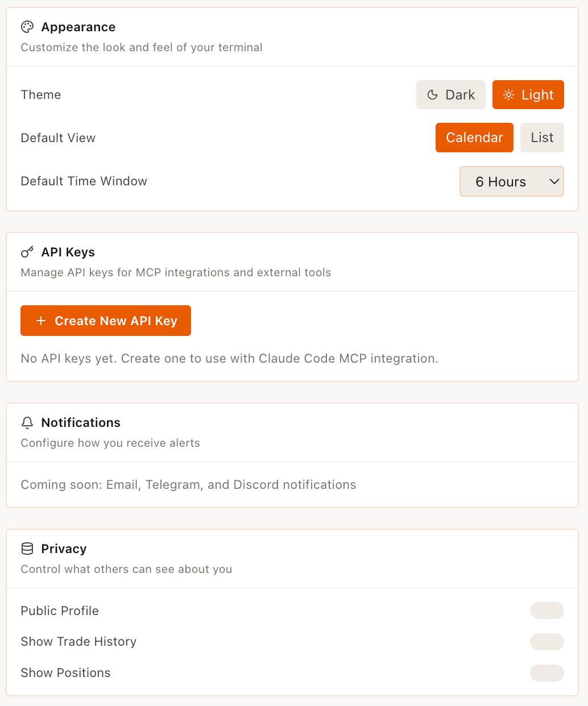
Task: Enable the Public Profile toggle
Action: point(546,611)
